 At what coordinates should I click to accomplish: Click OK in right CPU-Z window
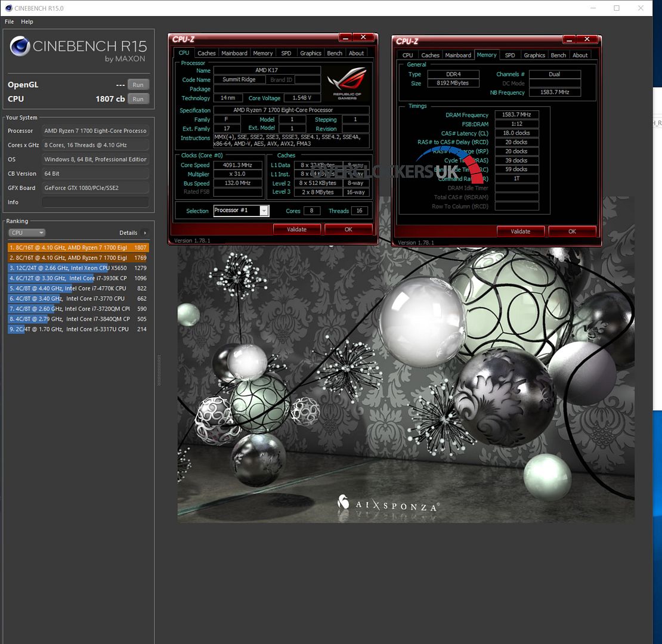[x=572, y=231]
